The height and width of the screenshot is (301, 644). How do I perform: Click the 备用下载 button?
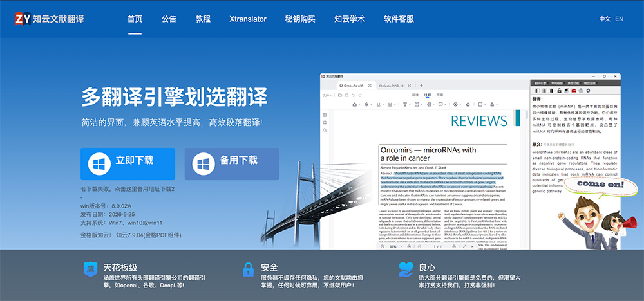pyautogui.click(x=232, y=164)
